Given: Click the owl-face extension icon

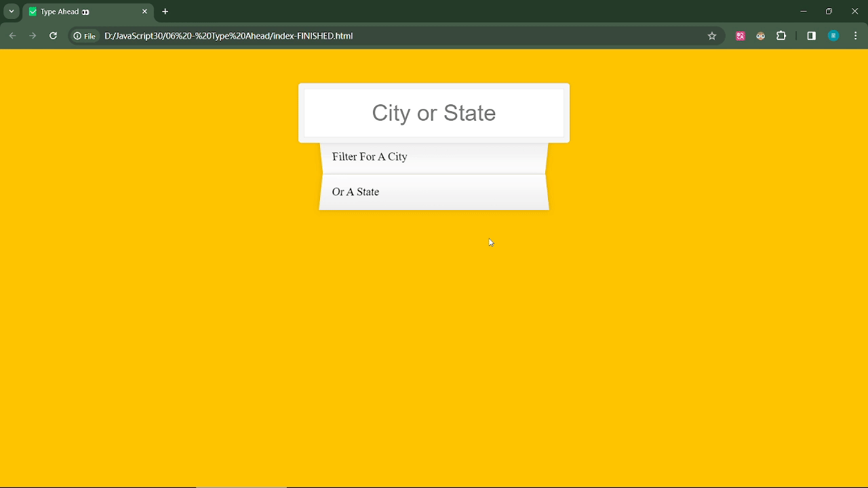Looking at the screenshot, I should (x=760, y=35).
